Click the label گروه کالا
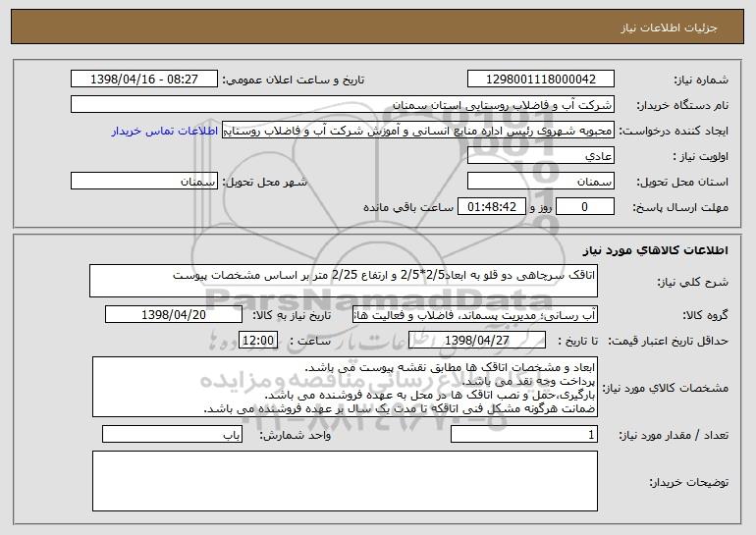Viewport: 756px width, 535px height. (705, 315)
